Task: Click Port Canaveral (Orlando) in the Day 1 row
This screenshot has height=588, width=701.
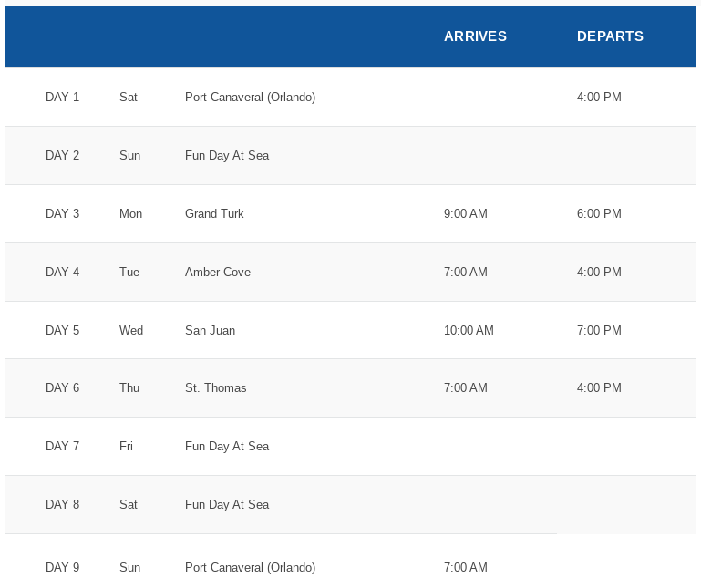Action: click(x=250, y=98)
